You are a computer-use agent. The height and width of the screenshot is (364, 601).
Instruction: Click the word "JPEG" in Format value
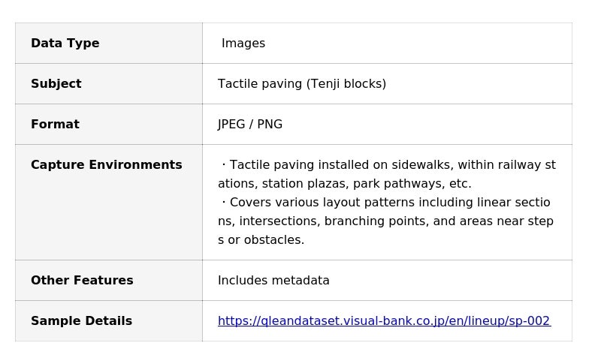pos(231,125)
